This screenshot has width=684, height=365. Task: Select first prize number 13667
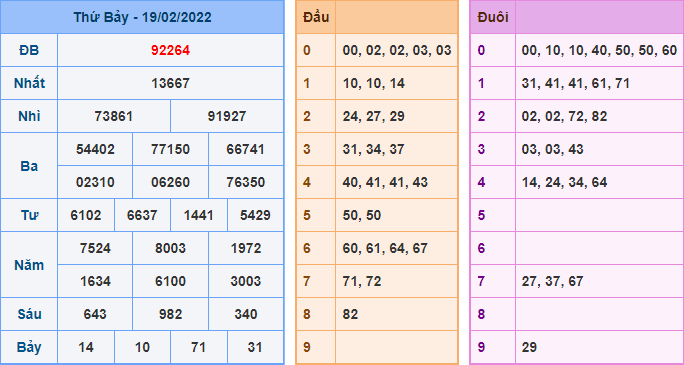pyautogui.click(x=171, y=83)
